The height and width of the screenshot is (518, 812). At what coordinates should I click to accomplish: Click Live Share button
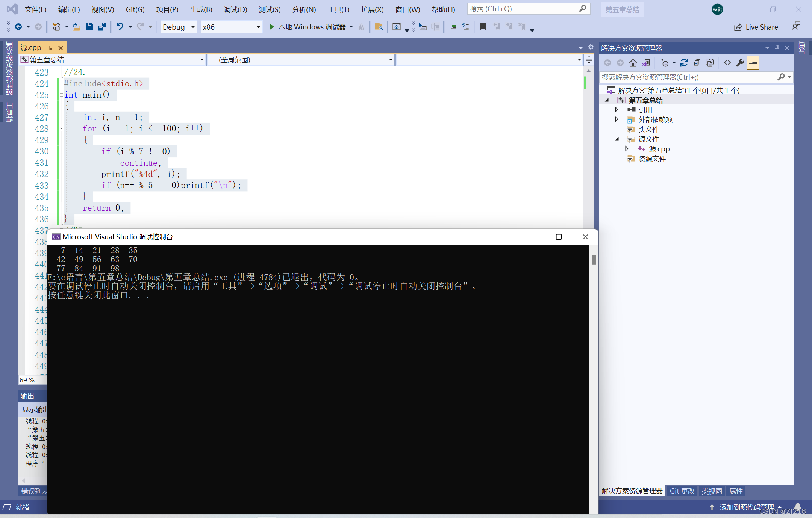[x=756, y=27]
